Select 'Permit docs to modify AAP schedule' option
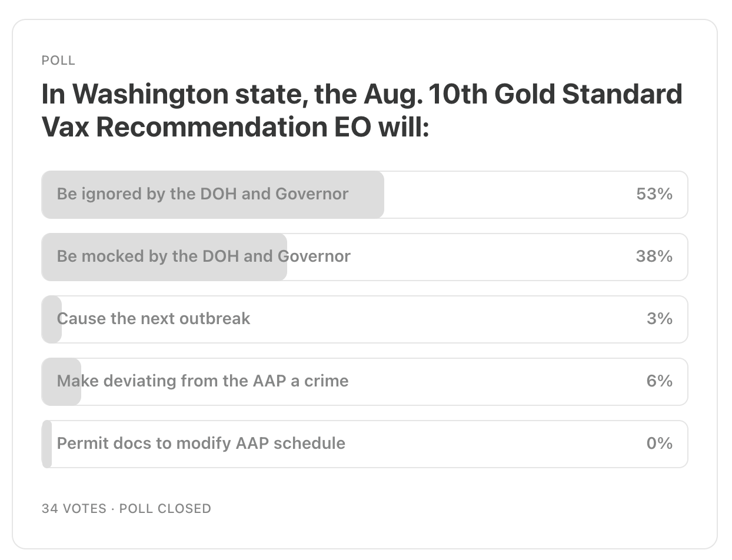The image size is (732, 560). coord(364,444)
